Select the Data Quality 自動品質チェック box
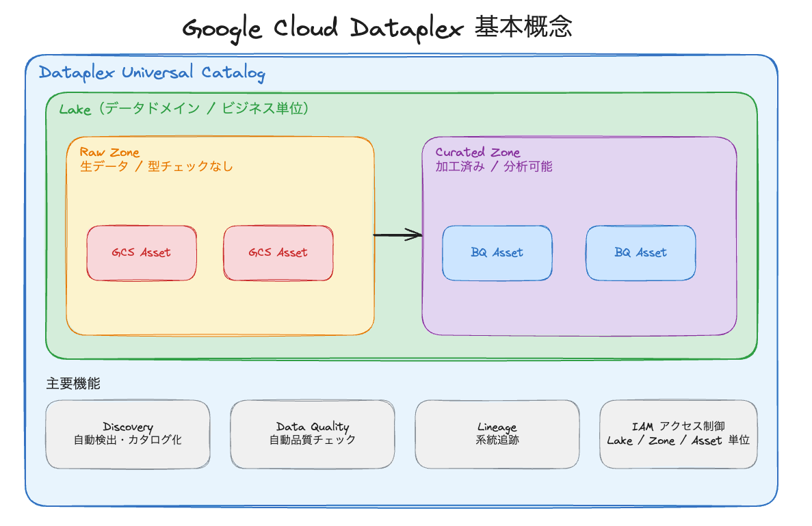 pos(312,434)
